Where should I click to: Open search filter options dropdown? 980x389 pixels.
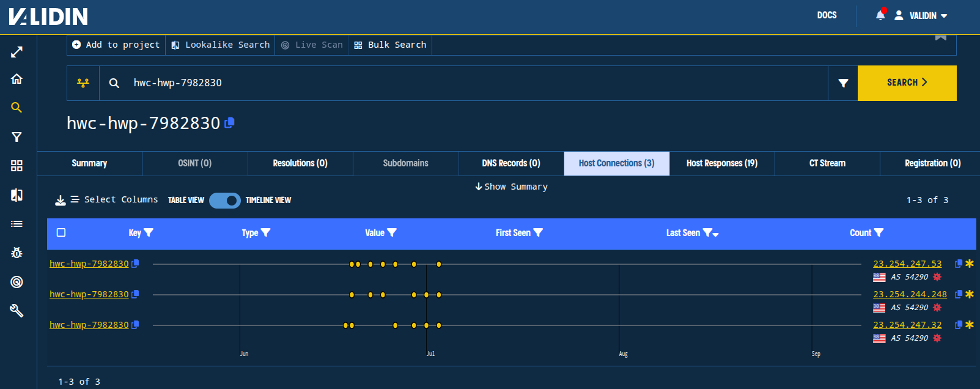pos(843,83)
